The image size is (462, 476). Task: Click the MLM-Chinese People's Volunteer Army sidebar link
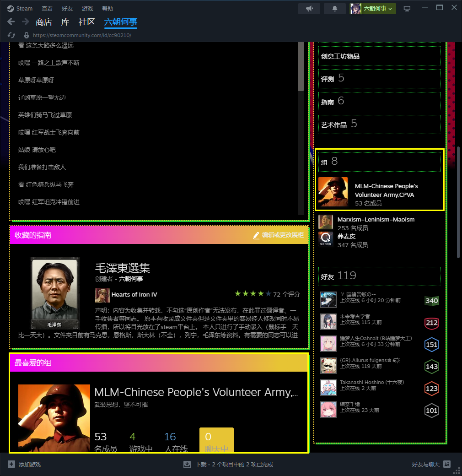tap(386, 190)
